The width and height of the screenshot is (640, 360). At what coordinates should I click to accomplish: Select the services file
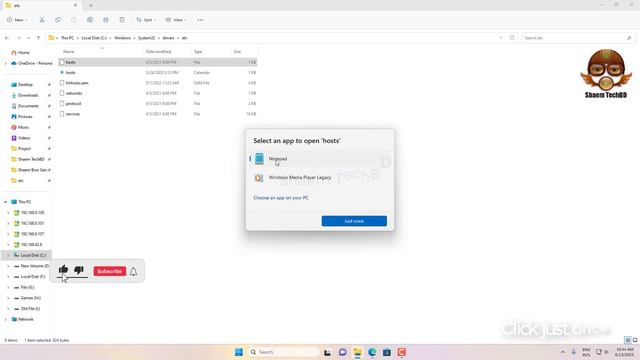(158, 114)
